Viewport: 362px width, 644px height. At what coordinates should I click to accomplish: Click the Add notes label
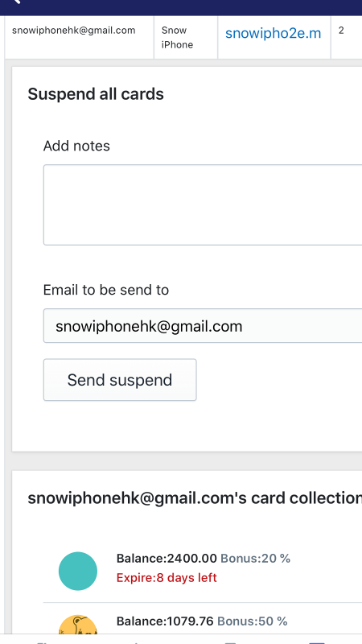click(76, 146)
